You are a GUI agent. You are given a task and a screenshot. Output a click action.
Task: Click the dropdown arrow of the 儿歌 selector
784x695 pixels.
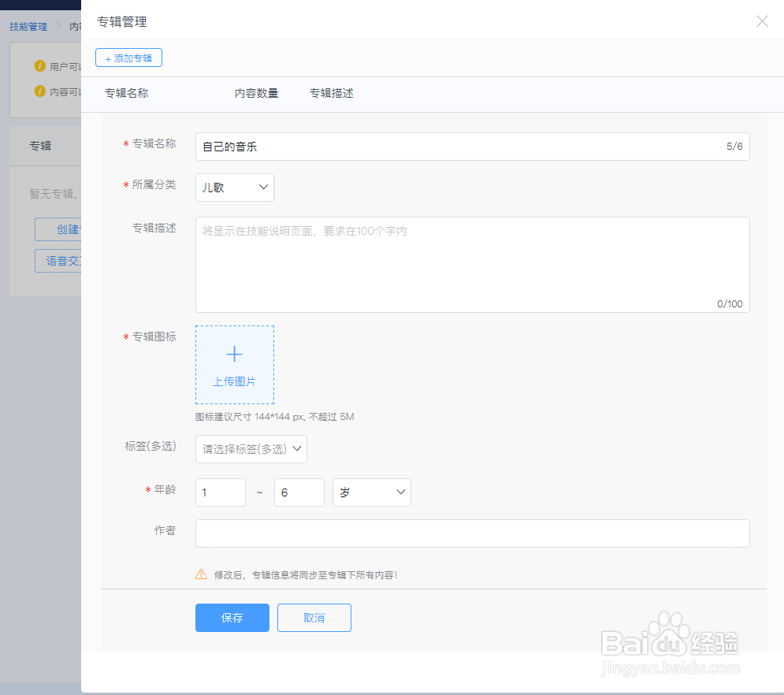click(263, 188)
